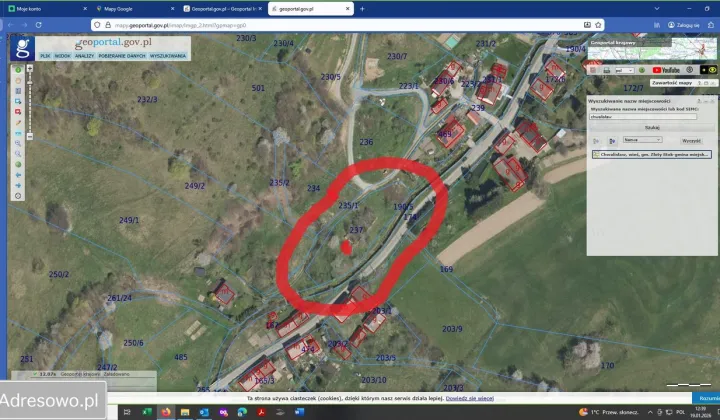Viewport: 720px width, 420px height.
Task: Click 'Zaloguj się' in browser toolbar
Action: [684, 25]
